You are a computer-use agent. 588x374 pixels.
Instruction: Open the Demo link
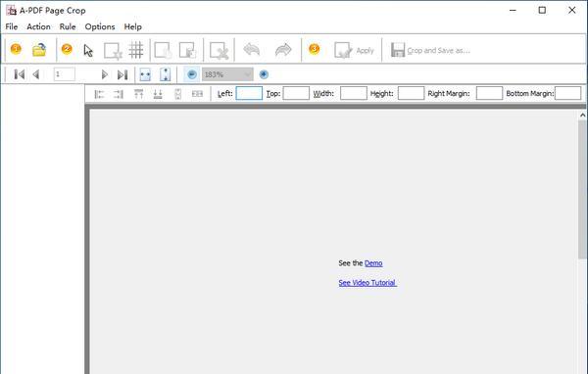point(373,263)
